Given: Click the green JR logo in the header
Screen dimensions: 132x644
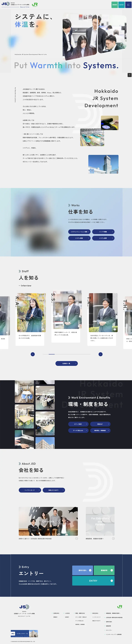Looking at the screenshot, I should tap(35, 5).
